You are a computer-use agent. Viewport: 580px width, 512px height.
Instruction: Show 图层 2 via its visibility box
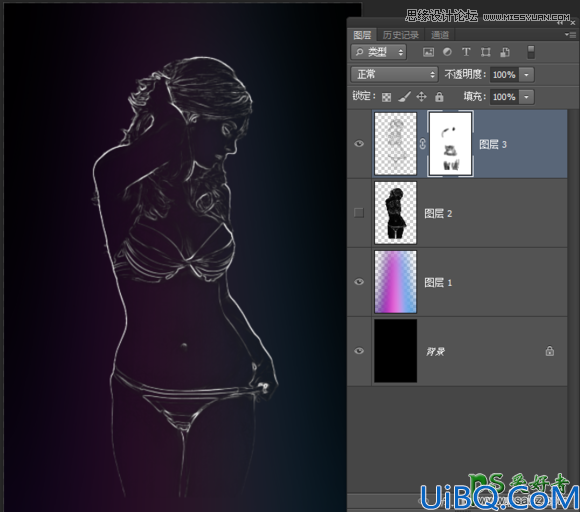[x=359, y=213]
